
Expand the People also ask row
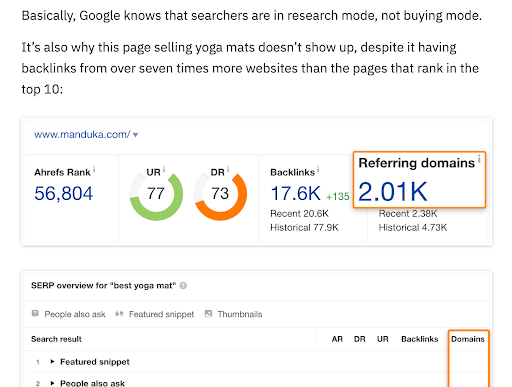pyautogui.click(x=52, y=383)
